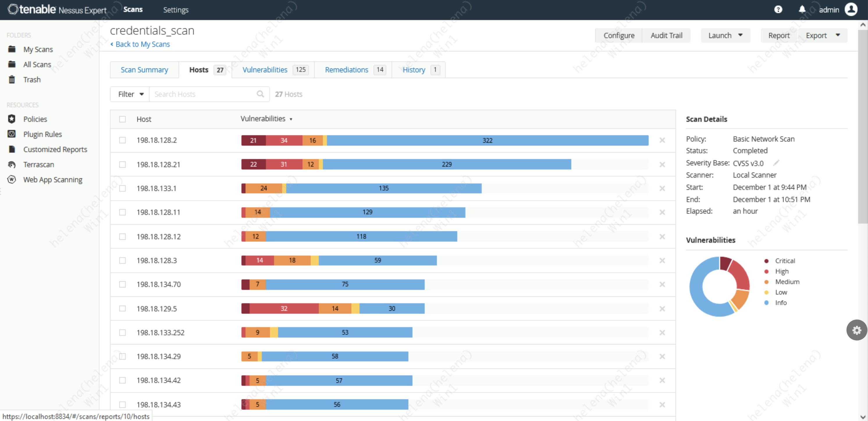Click the admin user avatar icon
Screen dimensions: 868x421
click(x=851, y=9)
